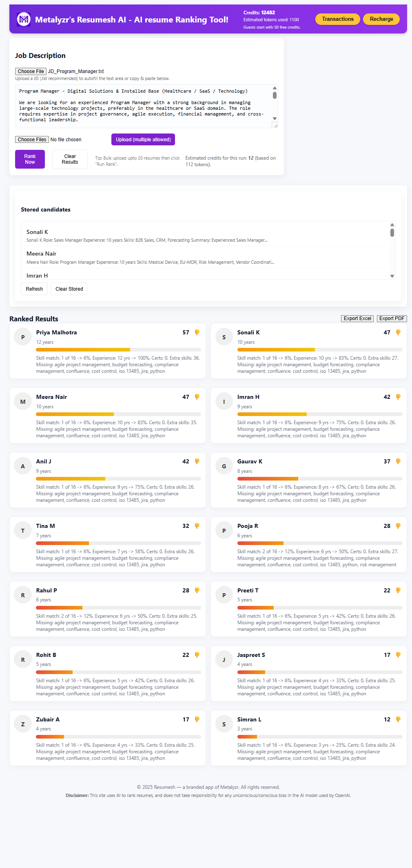Click Priya Malhotra's score progress bar
Viewport: 412px width, 868px height.
[x=118, y=349]
